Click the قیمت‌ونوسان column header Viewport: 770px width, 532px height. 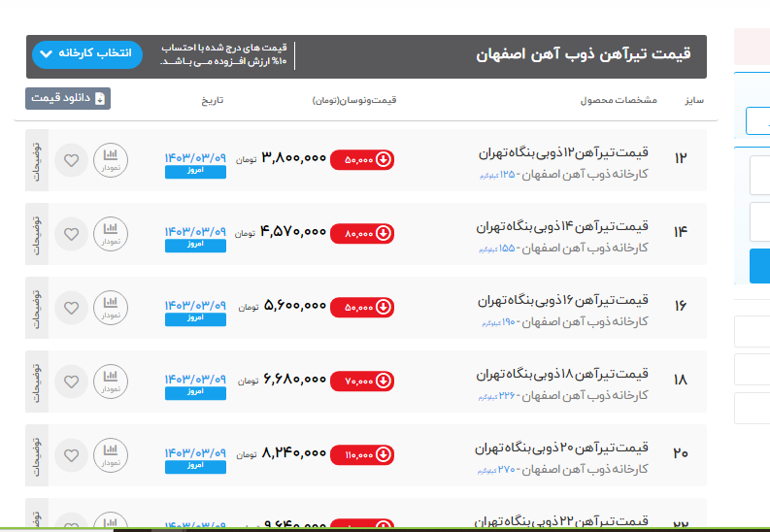click(354, 100)
